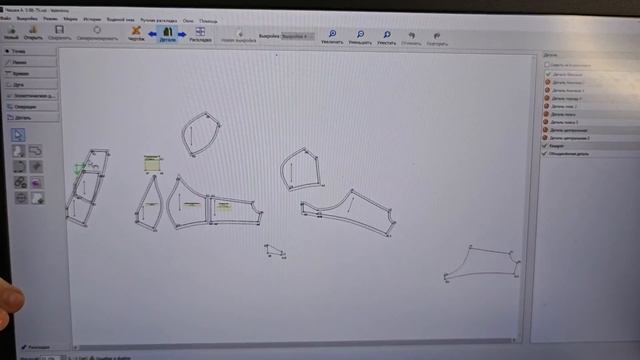
Task: Open the Водяной знак menu
Action: point(120,20)
